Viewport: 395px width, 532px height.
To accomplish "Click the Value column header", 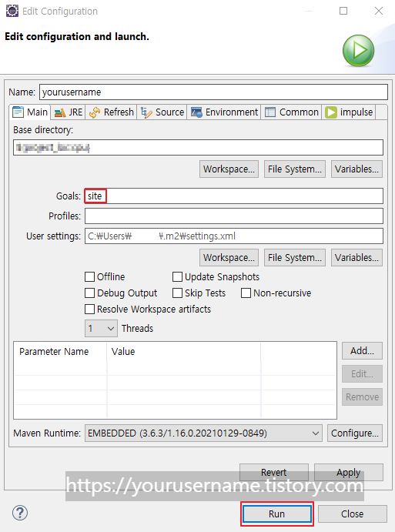I will point(184,352).
